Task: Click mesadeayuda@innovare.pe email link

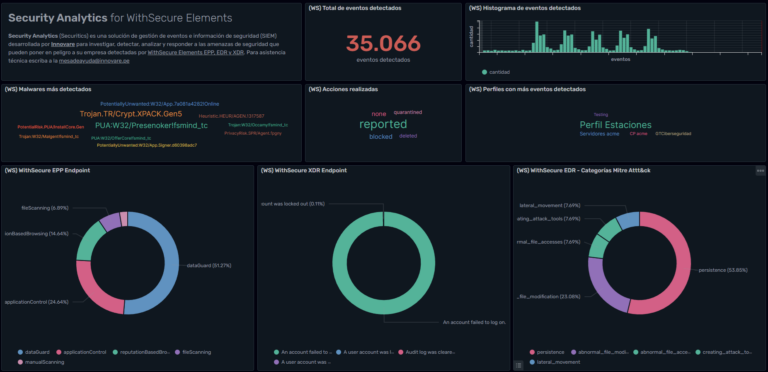Action: [94, 61]
